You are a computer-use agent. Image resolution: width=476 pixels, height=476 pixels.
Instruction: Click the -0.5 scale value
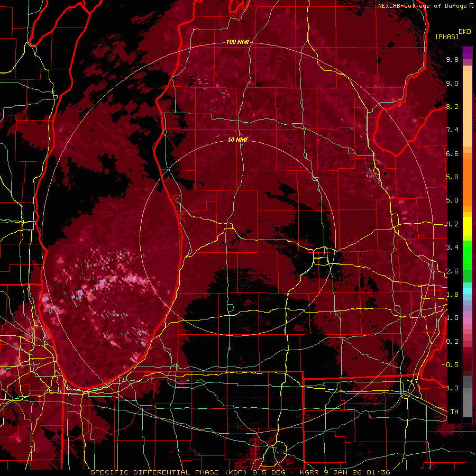[450, 365]
